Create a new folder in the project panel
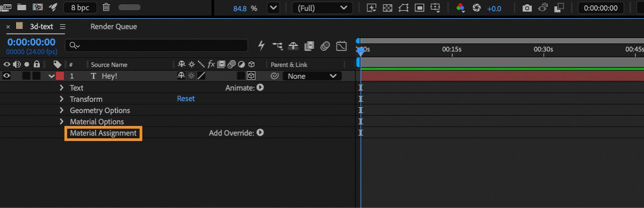Viewport: 644px width, 208px height. pyautogui.click(x=22, y=8)
